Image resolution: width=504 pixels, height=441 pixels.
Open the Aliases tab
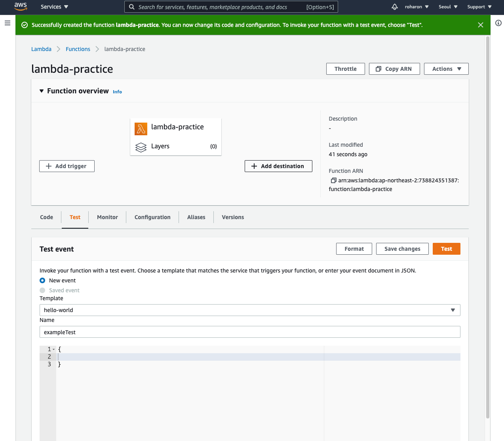(196, 217)
